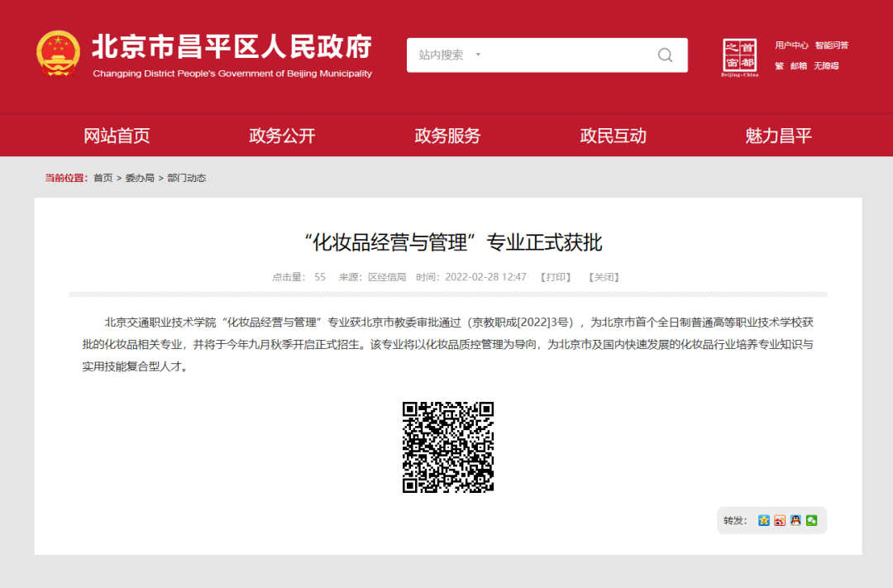
Task: Click the English title Changping District People's Government
Action: [x=232, y=74]
